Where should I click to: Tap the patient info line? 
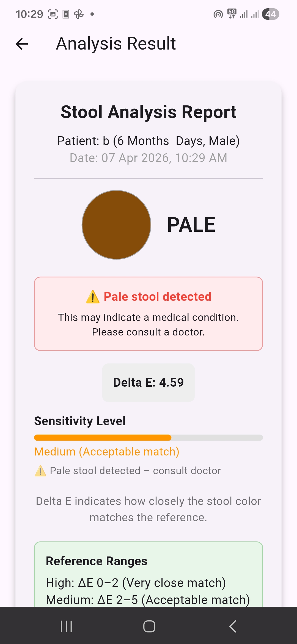(x=148, y=141)
